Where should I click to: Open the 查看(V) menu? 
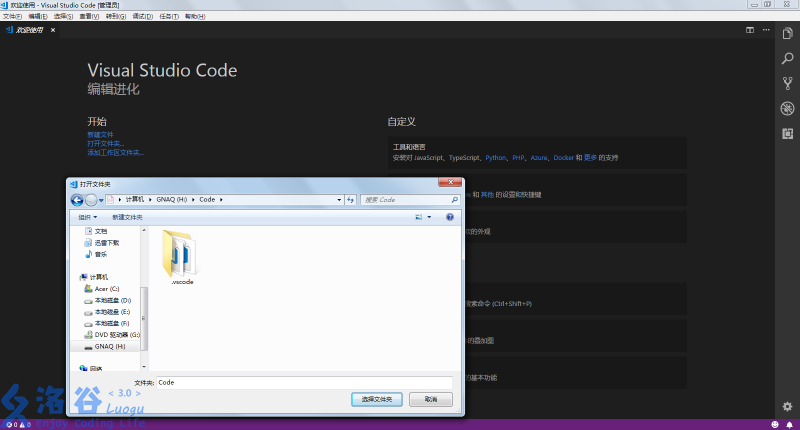click(89, 16)
